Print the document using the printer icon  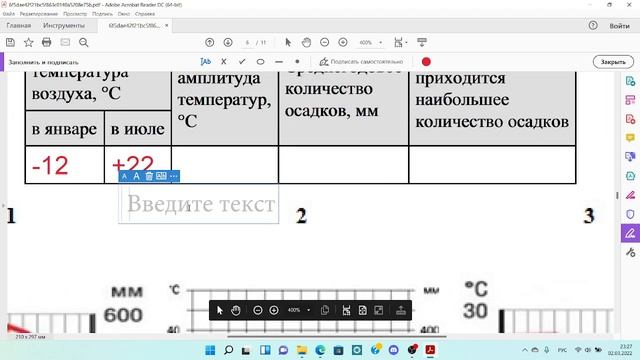click(x=47, y=42)
